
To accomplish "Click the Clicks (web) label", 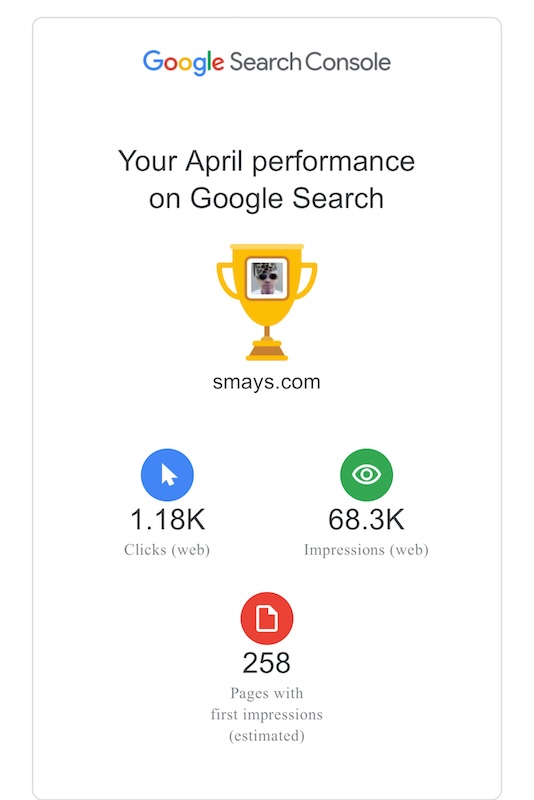I will 167,549.
